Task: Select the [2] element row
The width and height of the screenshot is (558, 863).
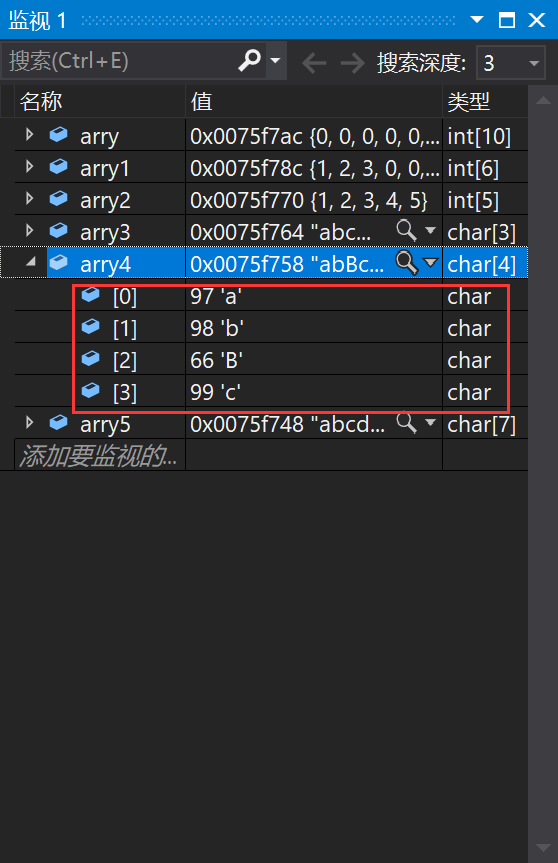Action: tap(271, 360)
